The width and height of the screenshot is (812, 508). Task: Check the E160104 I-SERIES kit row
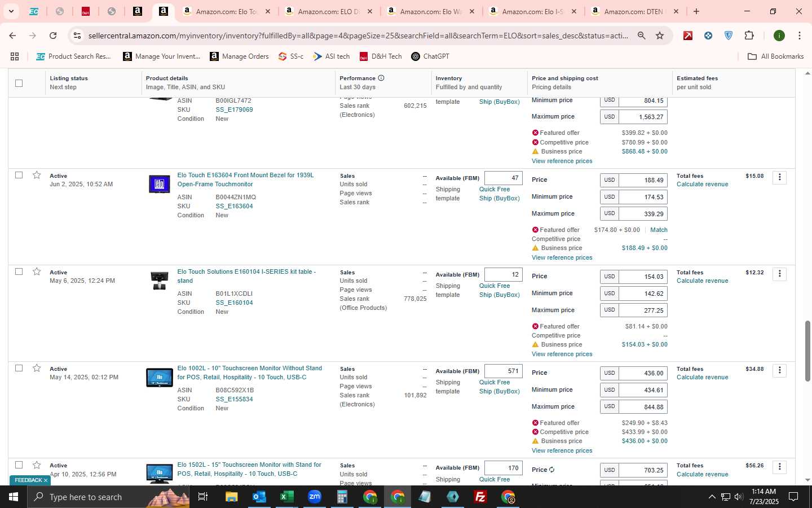click(x=19, y=271)
